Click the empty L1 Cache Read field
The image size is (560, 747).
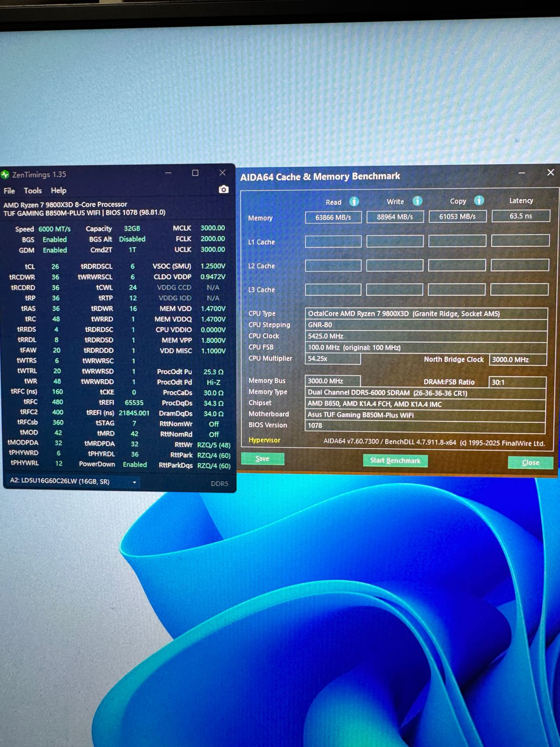click(333, 241)
